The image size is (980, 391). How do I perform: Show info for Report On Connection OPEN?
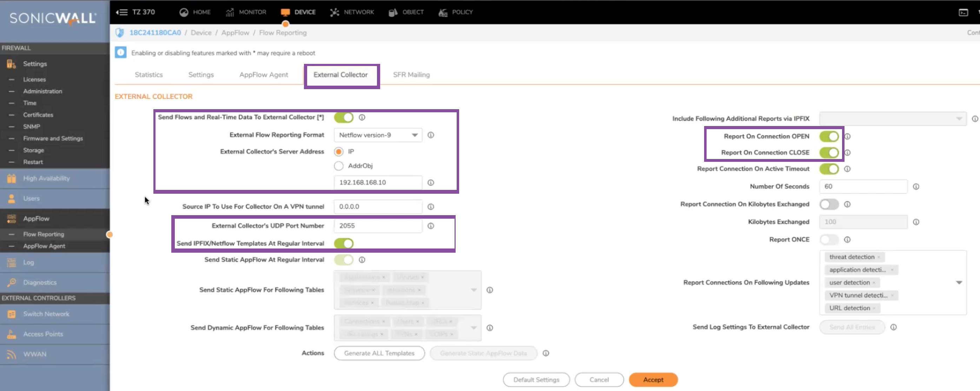tap(847, 137)
